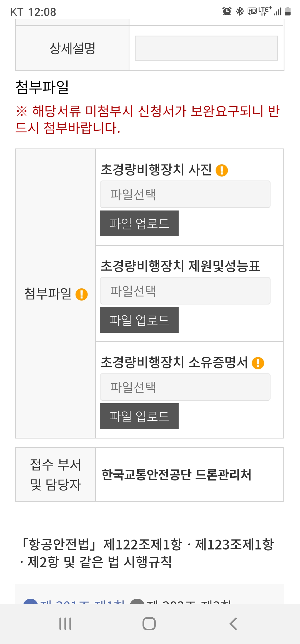Screen dimensions: 300x644
Task: Select the 파일선택 field for 소유증명서
Action: 185,387
